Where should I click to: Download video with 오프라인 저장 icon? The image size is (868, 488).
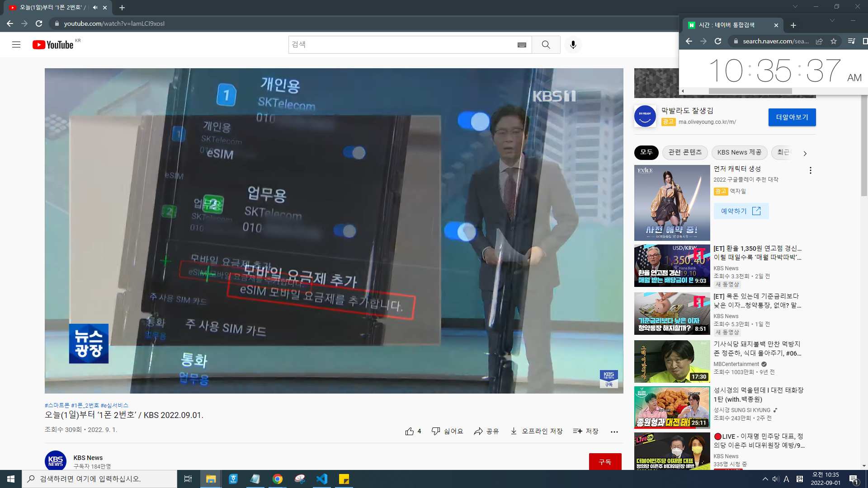click(x=514, y=432)
